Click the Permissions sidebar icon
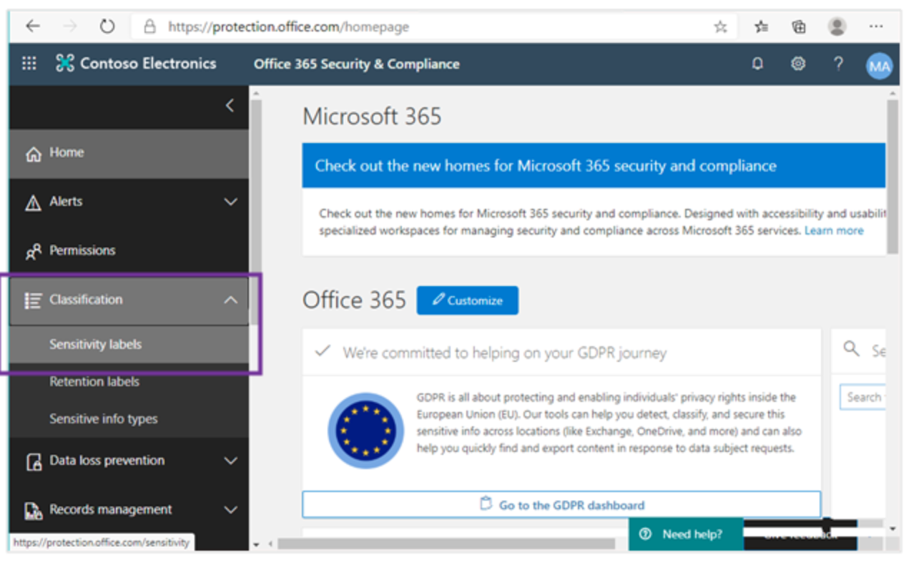The height and width of the screenshot is (565, 924). point(33,250)
